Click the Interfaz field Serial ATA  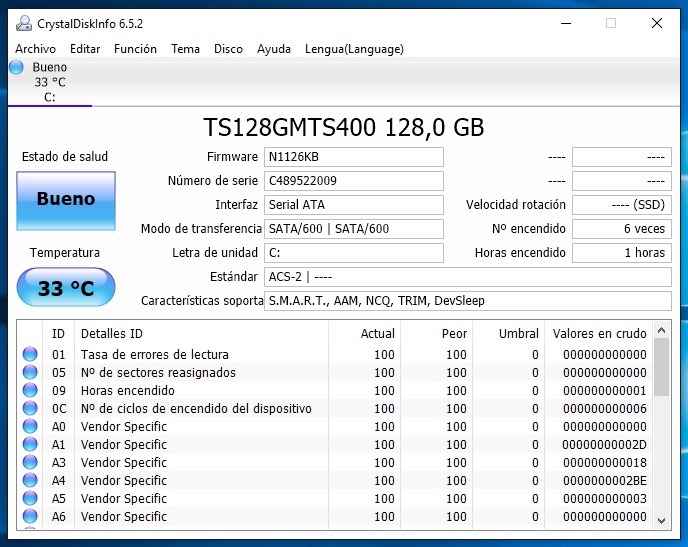[x=354, y=205]
